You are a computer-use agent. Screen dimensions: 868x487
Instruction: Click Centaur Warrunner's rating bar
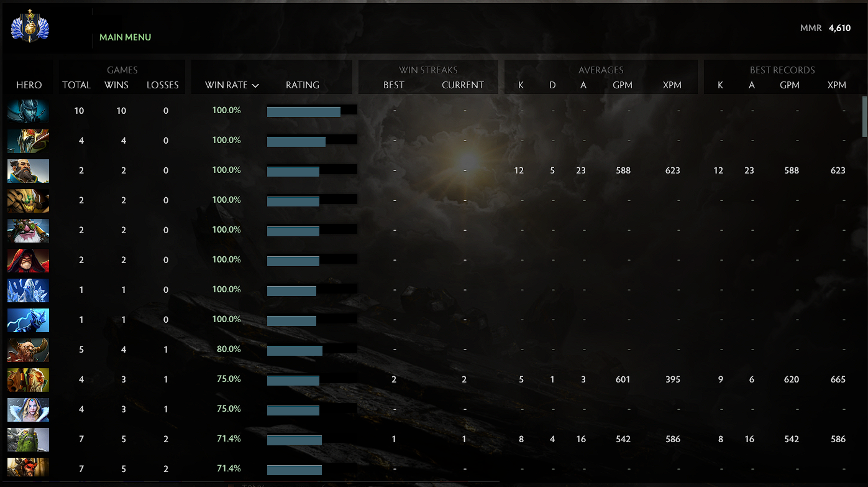click(x=312, y=351)
